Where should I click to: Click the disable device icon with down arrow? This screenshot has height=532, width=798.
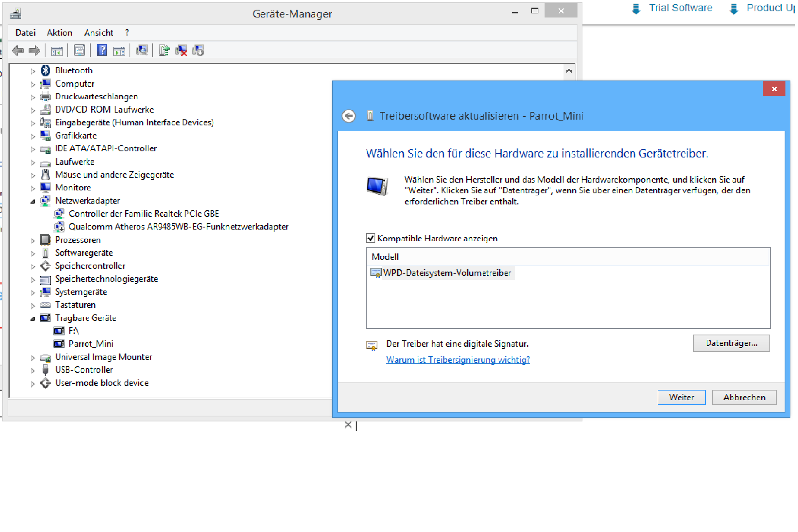tap(198, 50)
